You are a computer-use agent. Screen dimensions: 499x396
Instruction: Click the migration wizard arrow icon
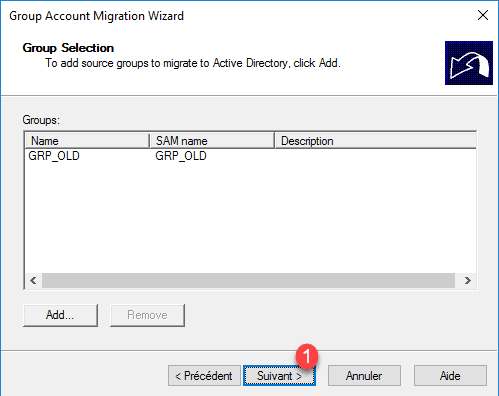[x=469, y=63]
